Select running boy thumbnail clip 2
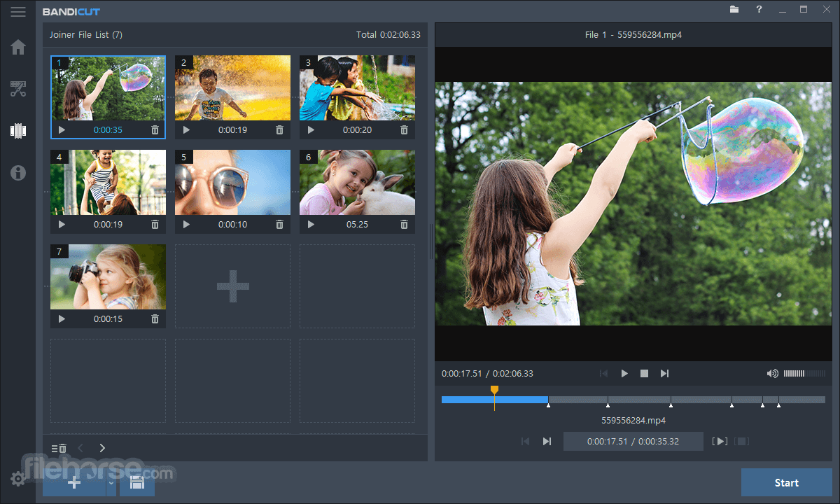 [232, 88]
